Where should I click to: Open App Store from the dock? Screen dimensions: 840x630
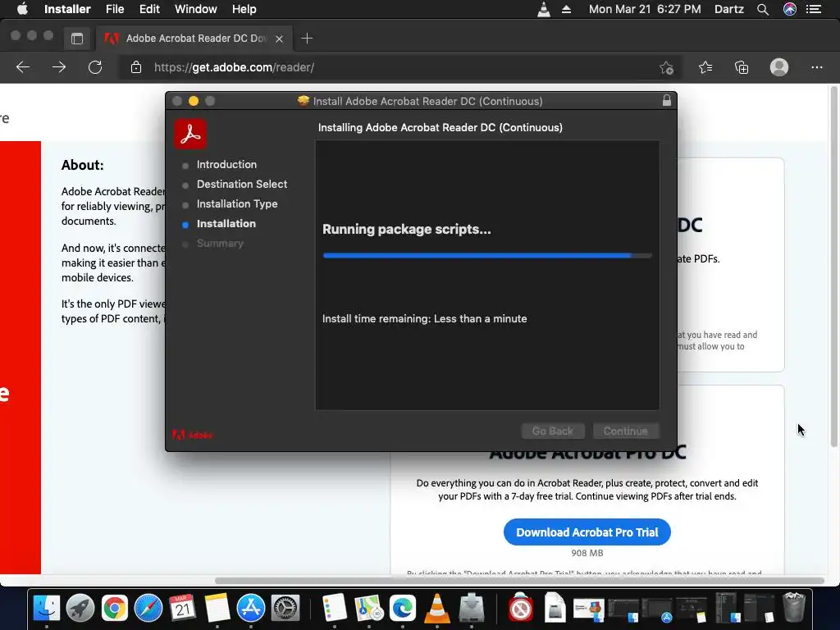click(251, 608)
